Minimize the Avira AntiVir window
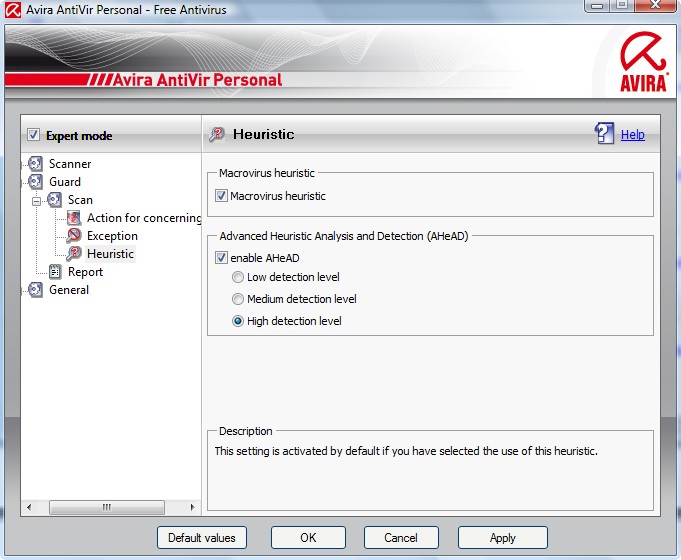681x560 pixels. click(x=597, y=6)
